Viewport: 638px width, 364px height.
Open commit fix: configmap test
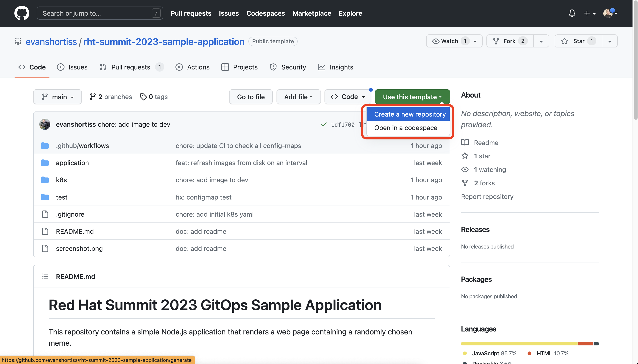pyautogui.click(x=204, y=197)
